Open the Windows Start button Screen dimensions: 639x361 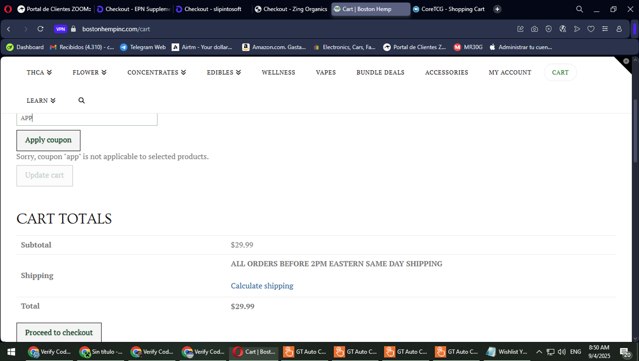pyautogui.click(x=11, y=352)
